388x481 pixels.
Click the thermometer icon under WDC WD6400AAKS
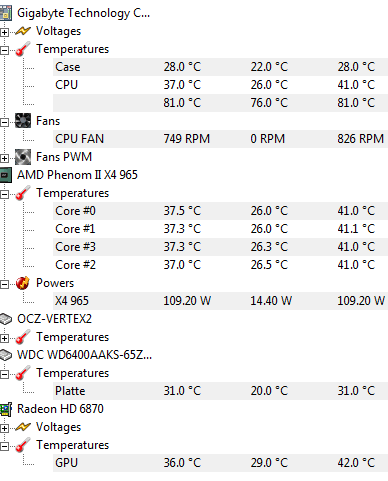(23, 373)
